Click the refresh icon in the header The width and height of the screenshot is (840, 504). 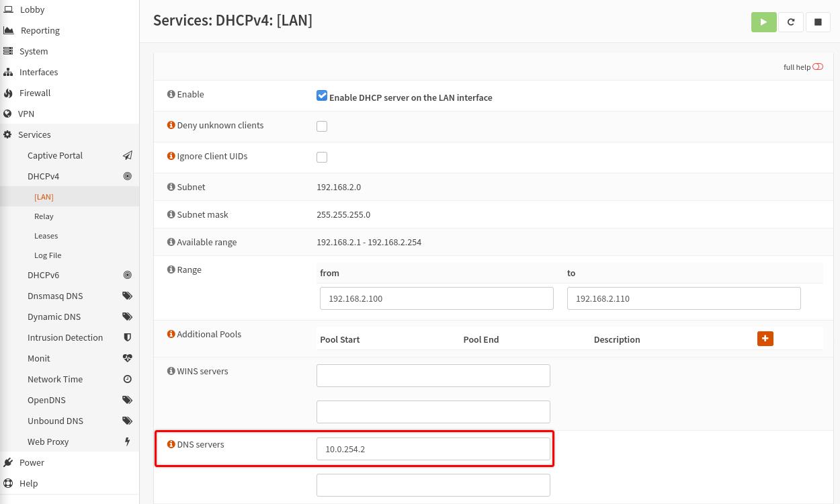791,22
